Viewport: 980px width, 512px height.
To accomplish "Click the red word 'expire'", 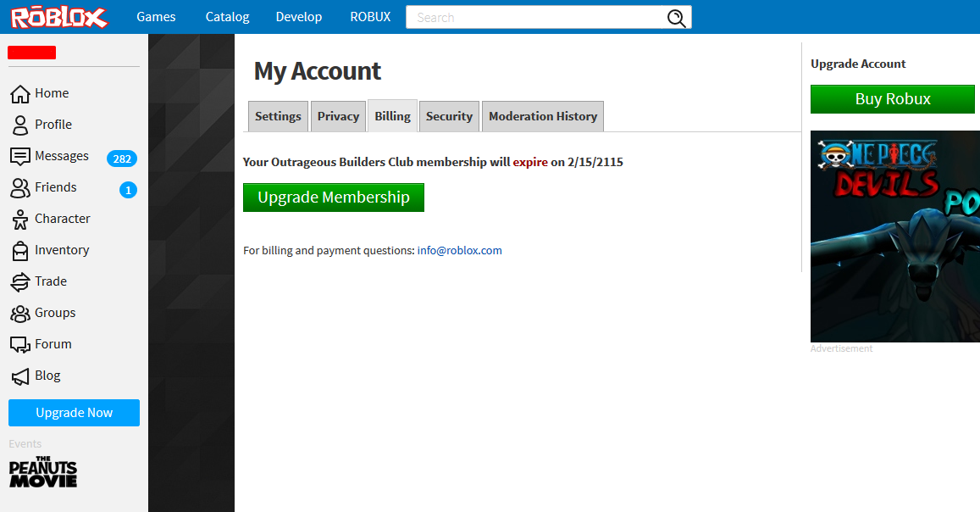I will 530,162.
